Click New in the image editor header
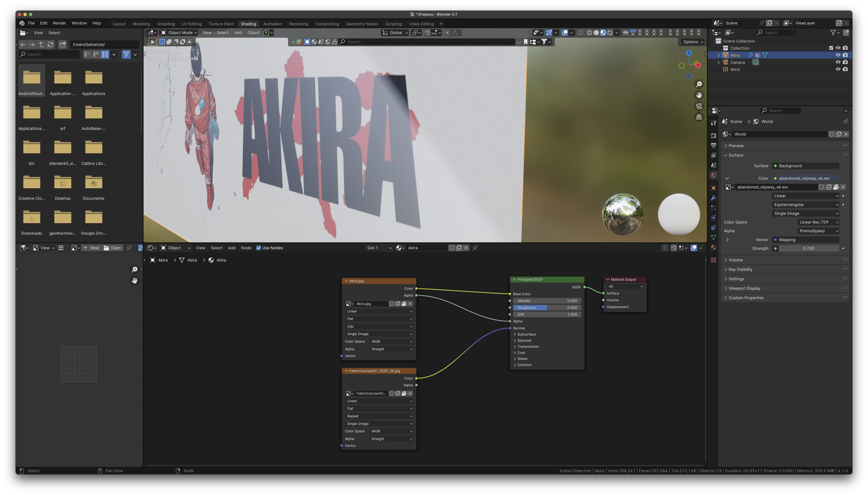Image resolution: width=868 pixels, height=495 pixels. (x=91, y=248)
